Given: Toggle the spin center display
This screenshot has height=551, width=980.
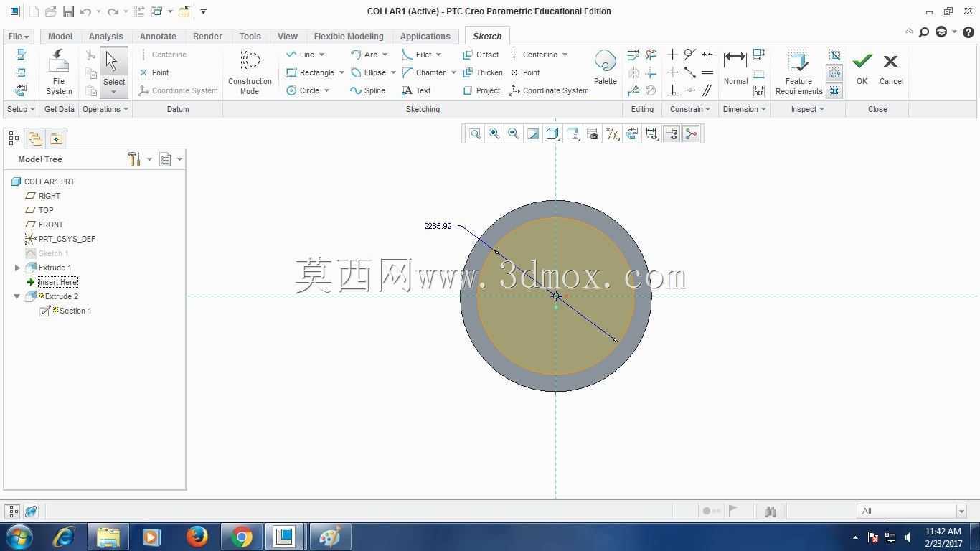Looking at the screenshot, I should [691, 133].
